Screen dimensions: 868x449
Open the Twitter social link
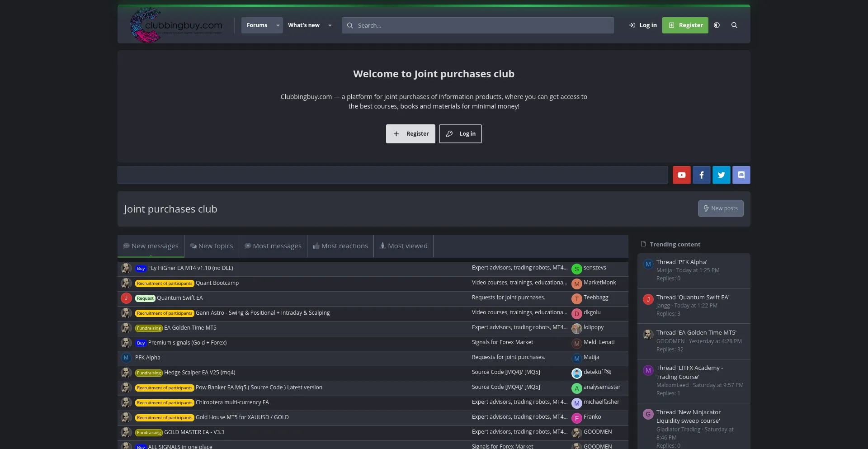click(x=721, y=175)
